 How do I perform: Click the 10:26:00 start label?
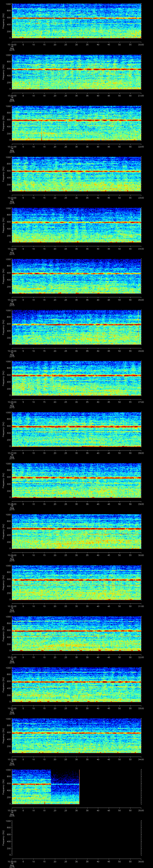[12, 402]
